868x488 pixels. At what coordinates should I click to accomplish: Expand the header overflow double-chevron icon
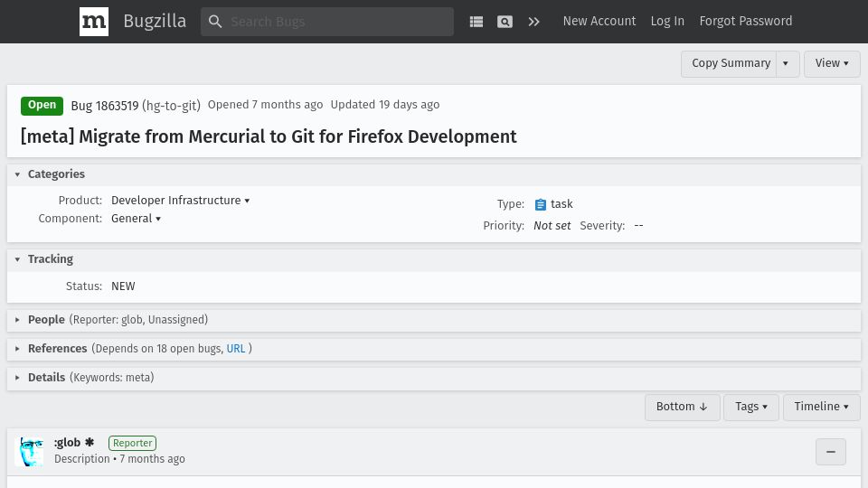click(533, 22)
